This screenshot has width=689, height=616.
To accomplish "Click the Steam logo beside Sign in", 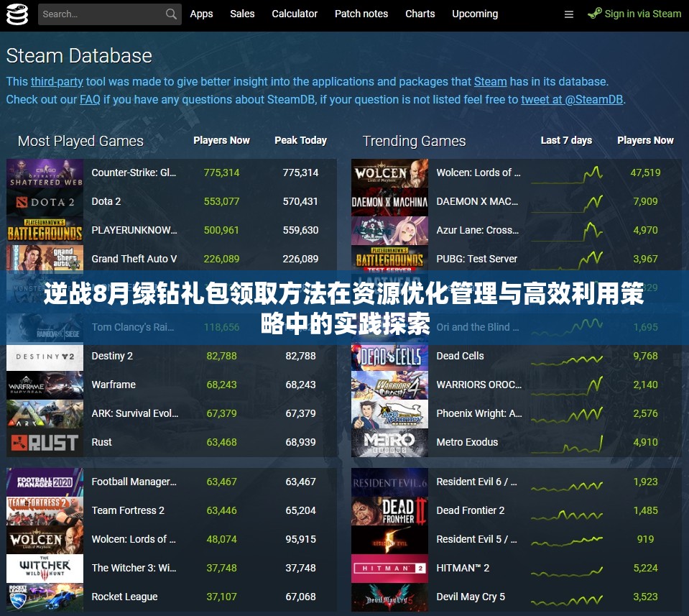I will tap(595, 13).
